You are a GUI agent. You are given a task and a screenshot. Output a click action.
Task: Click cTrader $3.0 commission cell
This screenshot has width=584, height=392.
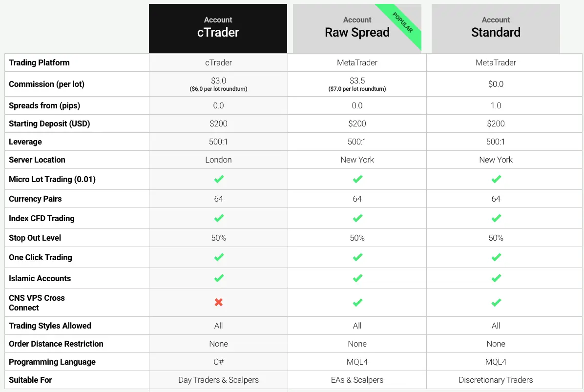coord(218,84)
